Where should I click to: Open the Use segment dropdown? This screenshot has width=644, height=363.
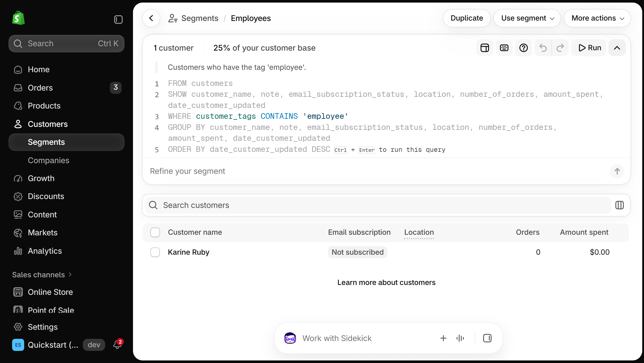(527, 18)
